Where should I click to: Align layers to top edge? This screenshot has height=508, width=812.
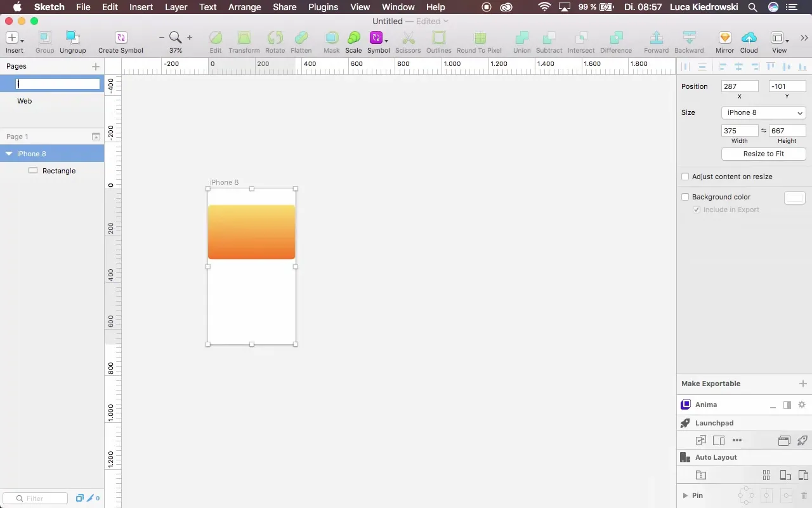771,66
